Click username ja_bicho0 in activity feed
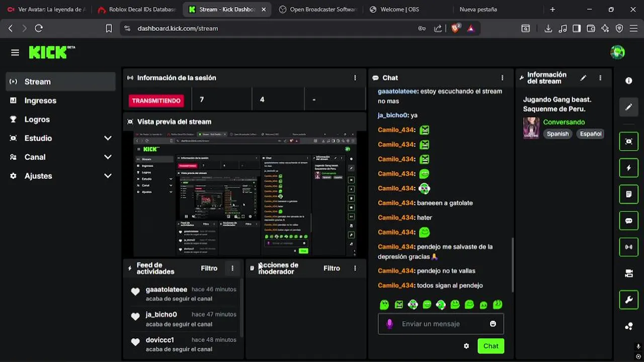The width and height of the screenshot is (644, 362). click(x=161, y=315)
